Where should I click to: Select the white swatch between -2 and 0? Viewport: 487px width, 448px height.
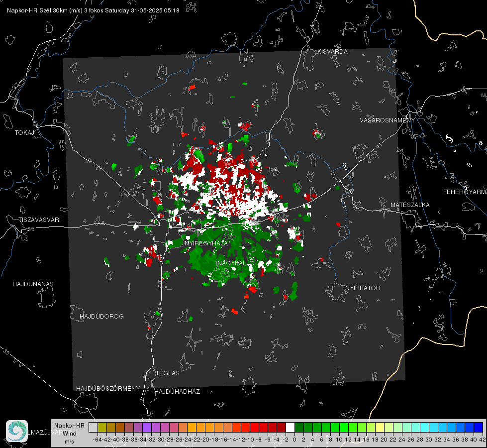pyautogui.click(x=290, y=428)
